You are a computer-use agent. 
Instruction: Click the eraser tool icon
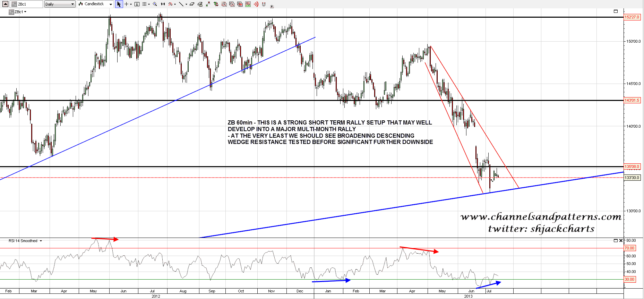[192, 4]
